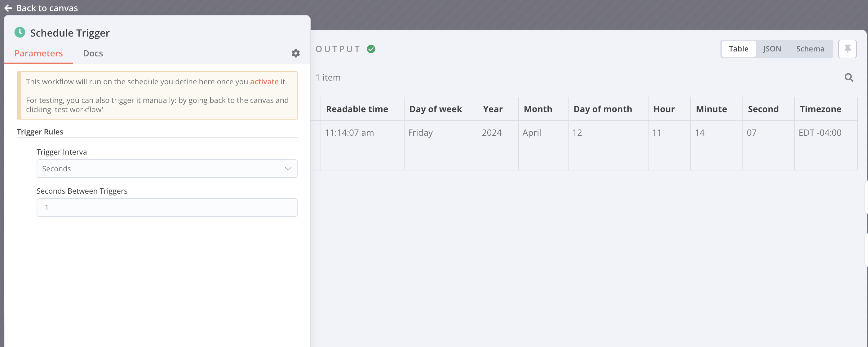Click the Schedule Trigger node title
Image resolution: width=868 pixels, height=347 pixels.
pyautogui.click(x=70, y=33)
